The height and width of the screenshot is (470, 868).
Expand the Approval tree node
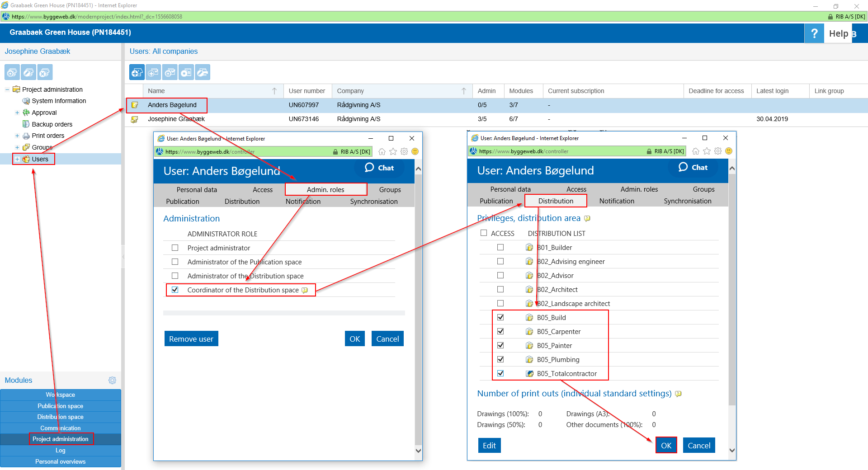click(x=17, y=113)
